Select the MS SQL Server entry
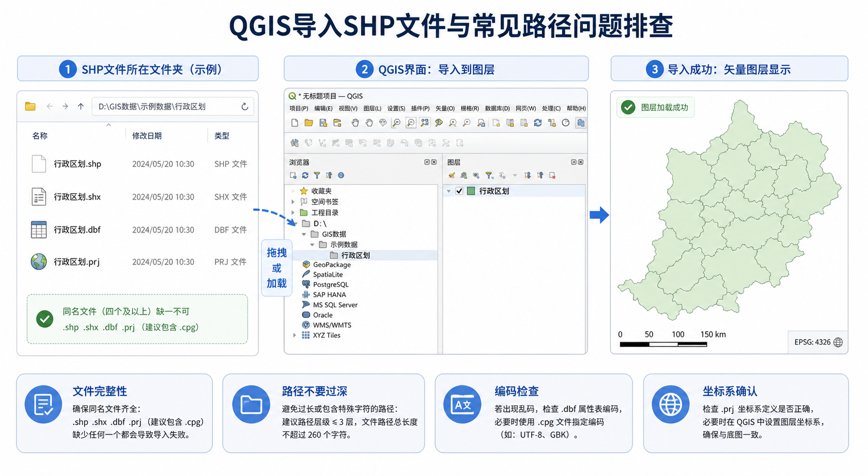The height and width of the screenshot is (476, 868). 330,305
